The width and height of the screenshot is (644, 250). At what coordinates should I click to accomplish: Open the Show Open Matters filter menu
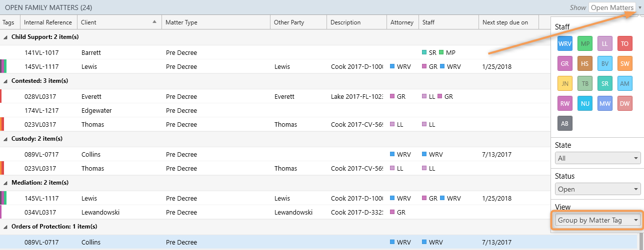click(615, 7)
